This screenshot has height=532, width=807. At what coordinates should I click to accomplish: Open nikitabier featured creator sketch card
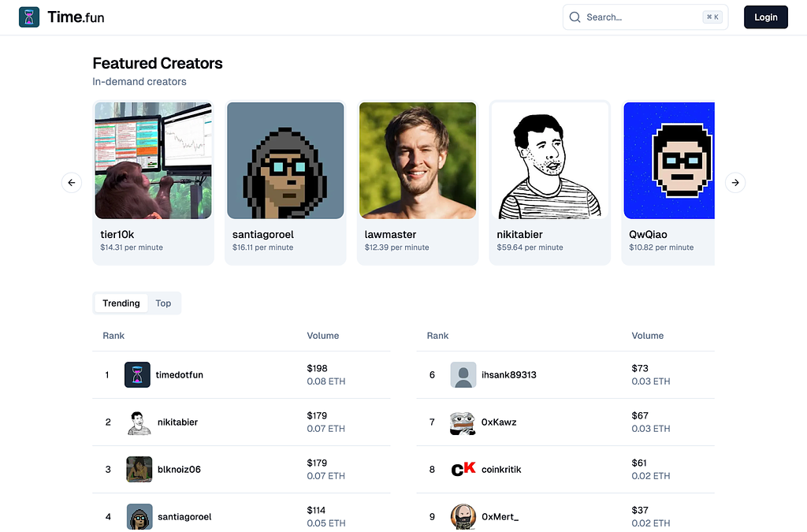click(550, 183)
